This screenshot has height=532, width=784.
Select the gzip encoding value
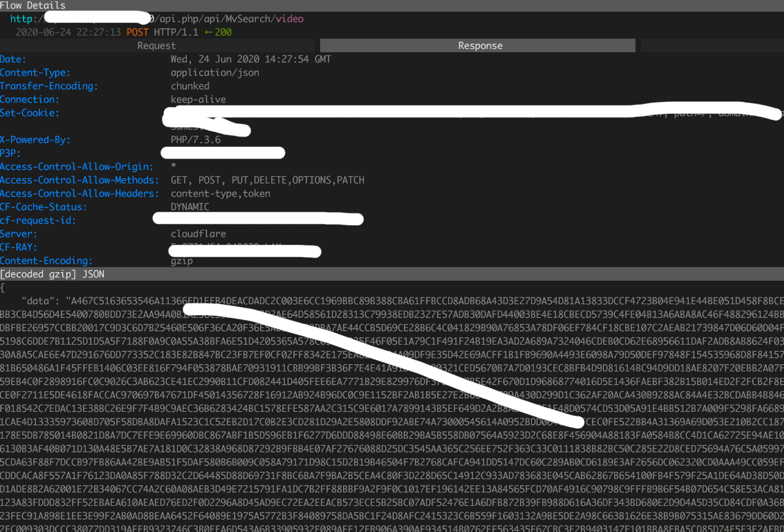[x=182, y=260]
